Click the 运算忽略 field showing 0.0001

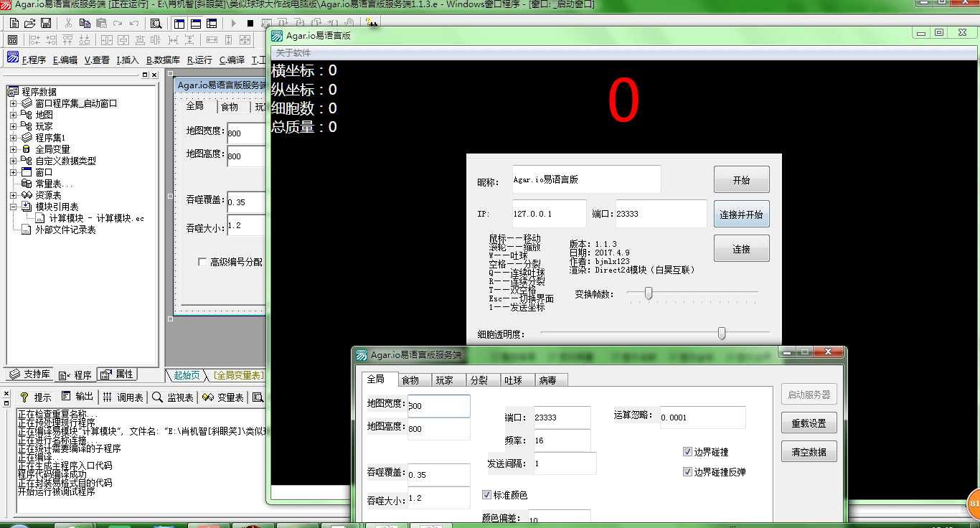(702, 417)
